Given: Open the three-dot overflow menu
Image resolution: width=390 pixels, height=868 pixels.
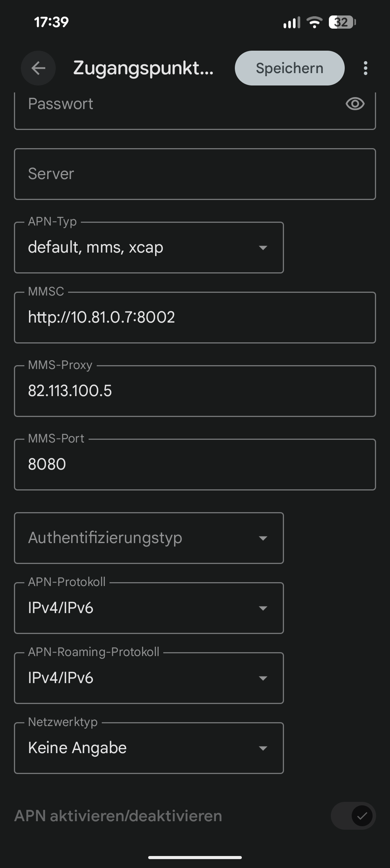Looking at the screenshot, I should (365, 68).
